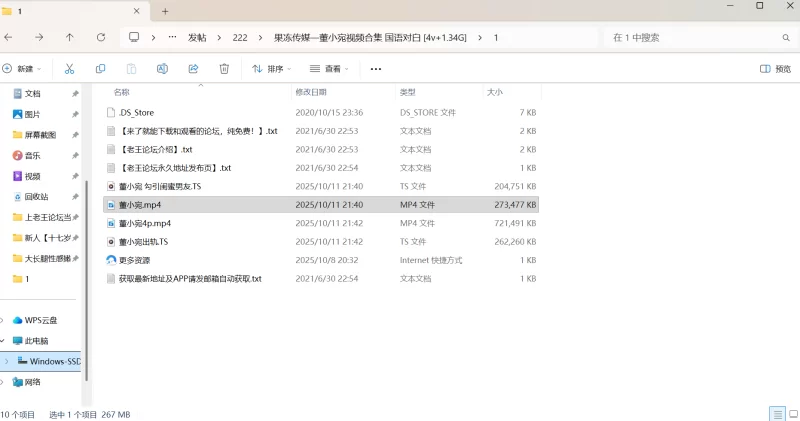Open a new tab with plus button
The height and width of the screenshot is (421, 800).
coord(165,11)
